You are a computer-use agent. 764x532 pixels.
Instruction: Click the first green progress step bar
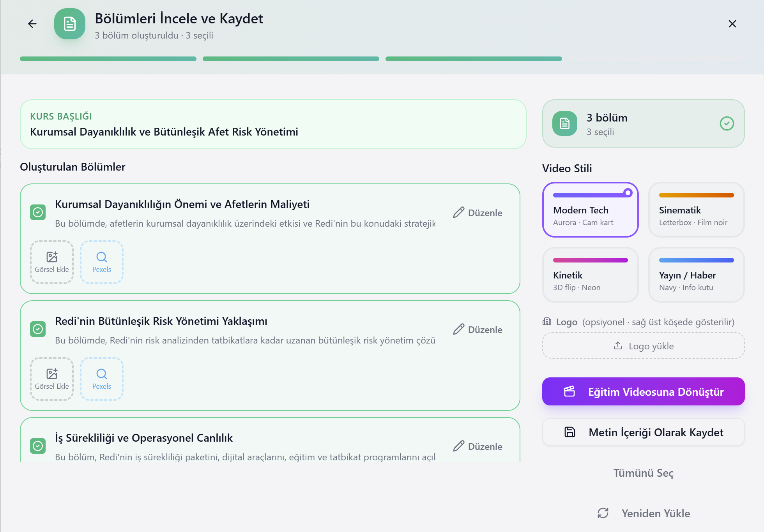(x=108, y=59)
